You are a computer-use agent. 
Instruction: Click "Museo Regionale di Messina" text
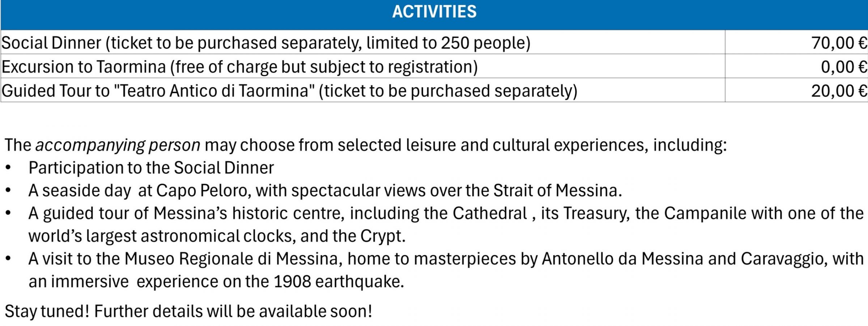231,259
